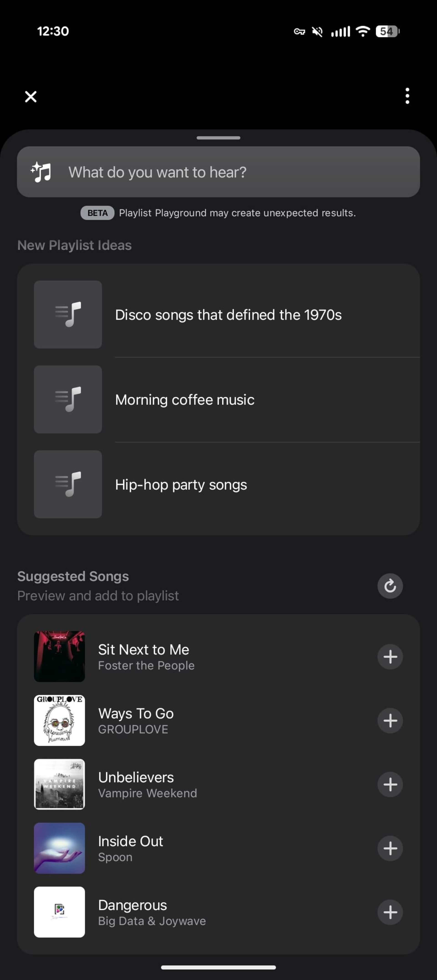Tap the sheet drag handle at top

218,138
